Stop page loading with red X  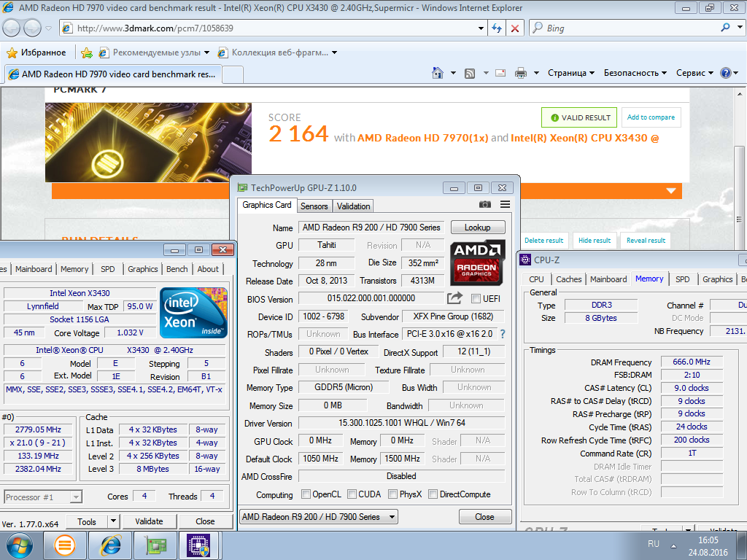click(x=514, y=28)
